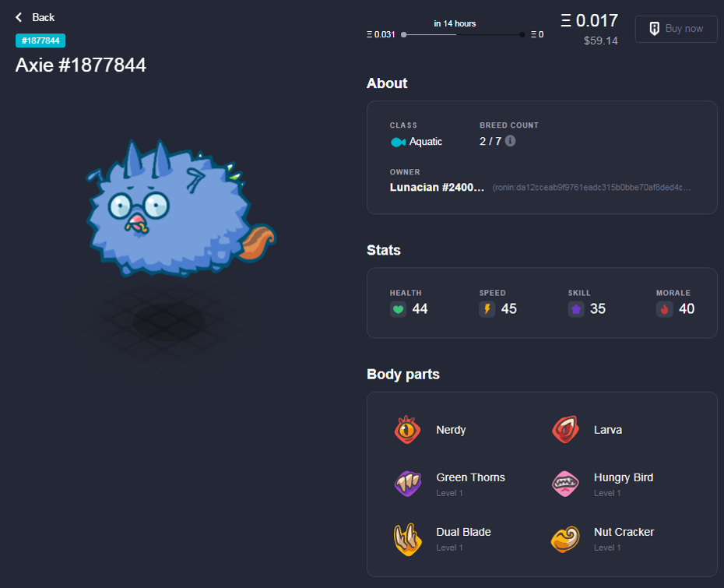Viewport: 724px width, 588px height.
Task: Click the Hungry Bird part name
Action: coord(624,477)
